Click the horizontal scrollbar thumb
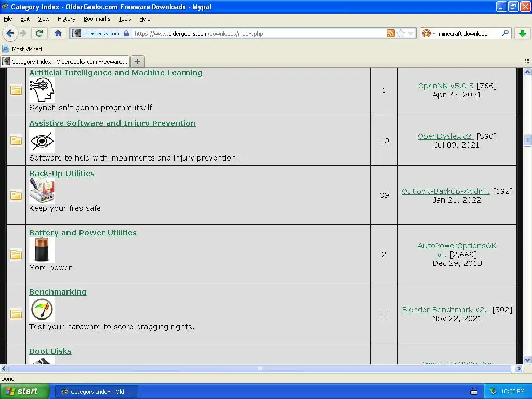The image size is (532, 399). [x=260, y=368]
